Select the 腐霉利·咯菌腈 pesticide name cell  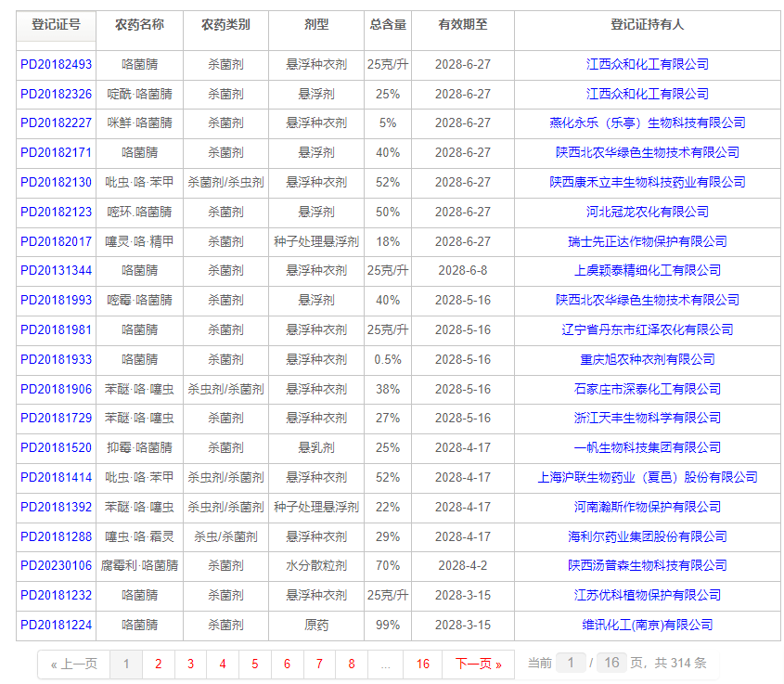139,566
